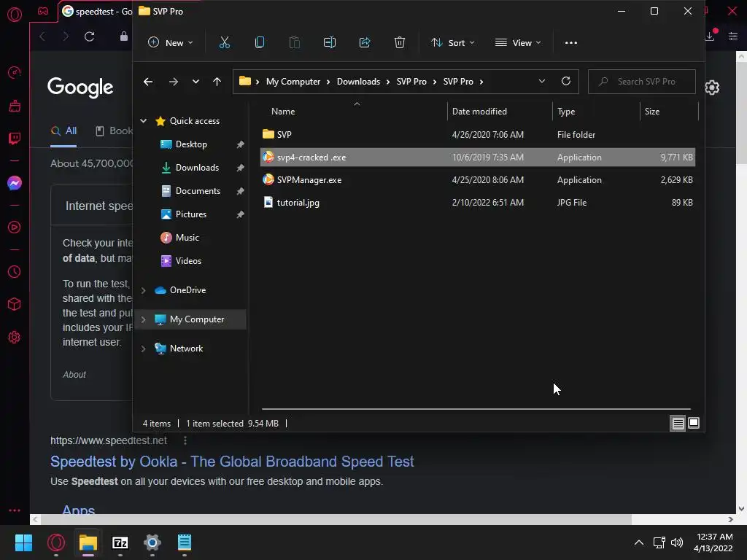Click Google settings gear icon
This screenshot has width=747, height=560.
pos(712,87)
